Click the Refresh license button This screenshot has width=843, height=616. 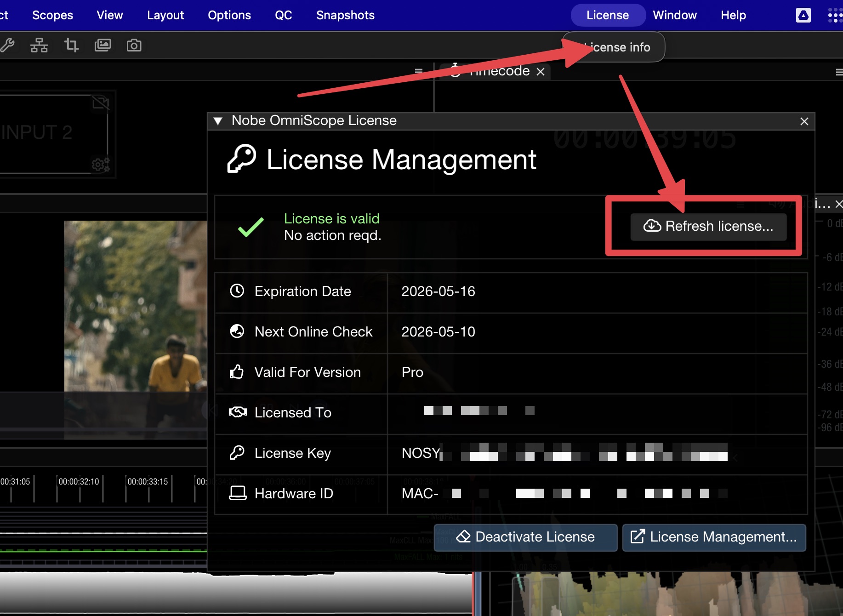pyautogui.click(x=708, y=226)
